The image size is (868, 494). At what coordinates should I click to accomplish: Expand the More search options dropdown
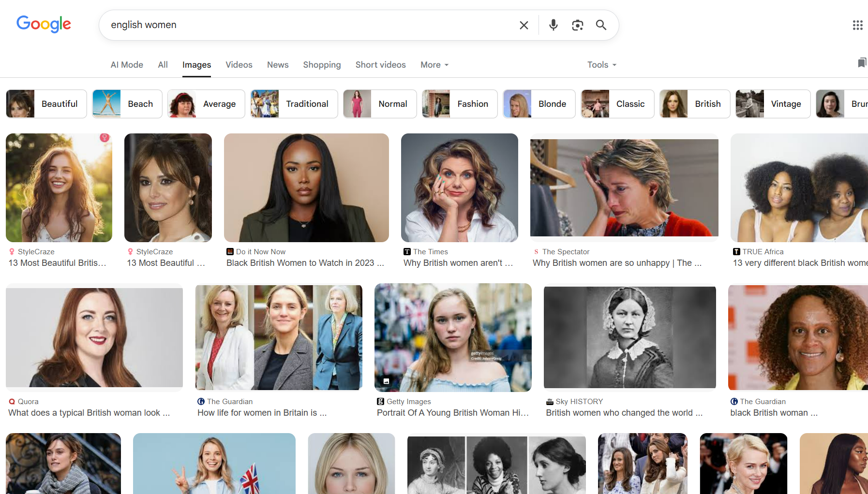tap(434, 65)
